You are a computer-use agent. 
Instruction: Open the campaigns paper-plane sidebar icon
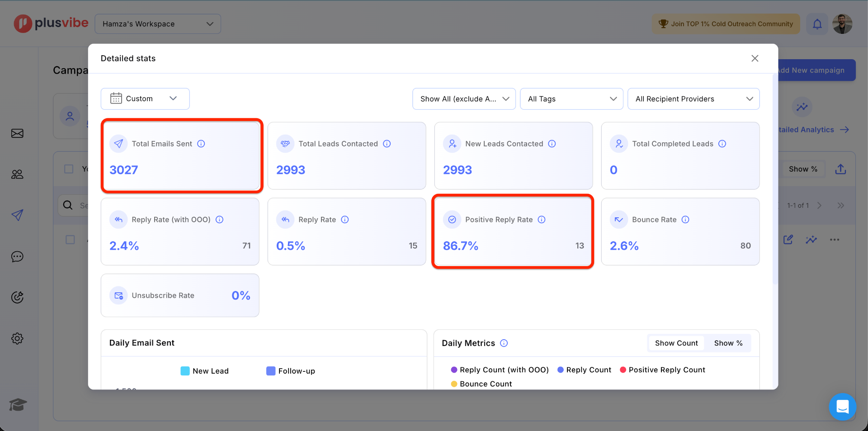(x=17, y=215)
